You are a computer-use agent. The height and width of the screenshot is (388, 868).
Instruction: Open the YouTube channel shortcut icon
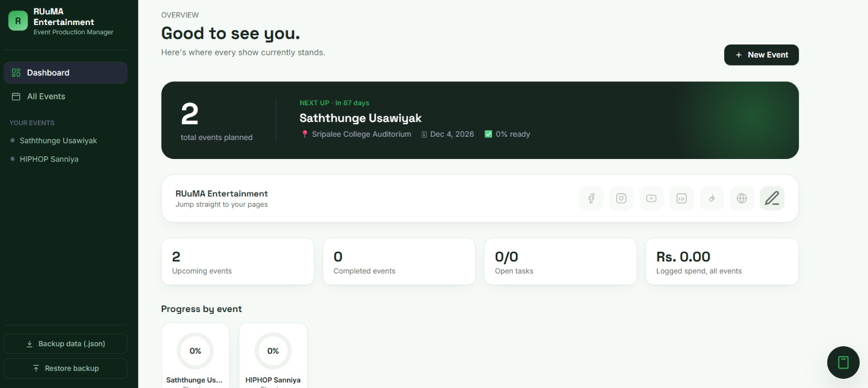pyautogui.click(x=652, y=199)
